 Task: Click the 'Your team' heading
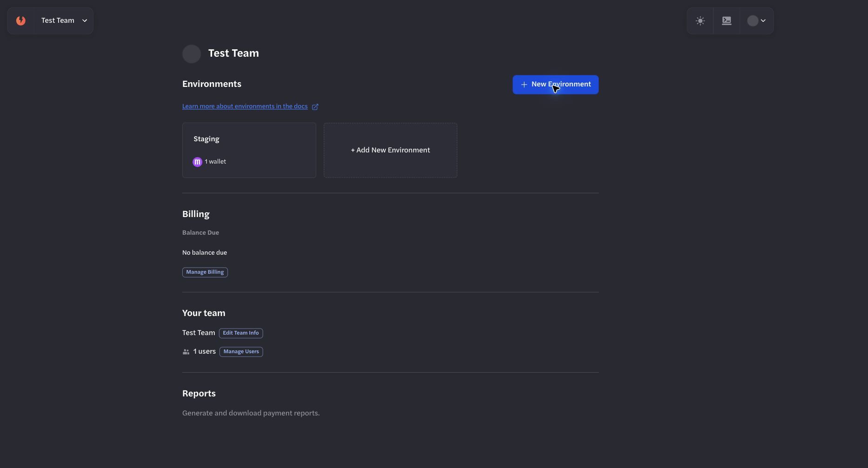pos(204,313)
